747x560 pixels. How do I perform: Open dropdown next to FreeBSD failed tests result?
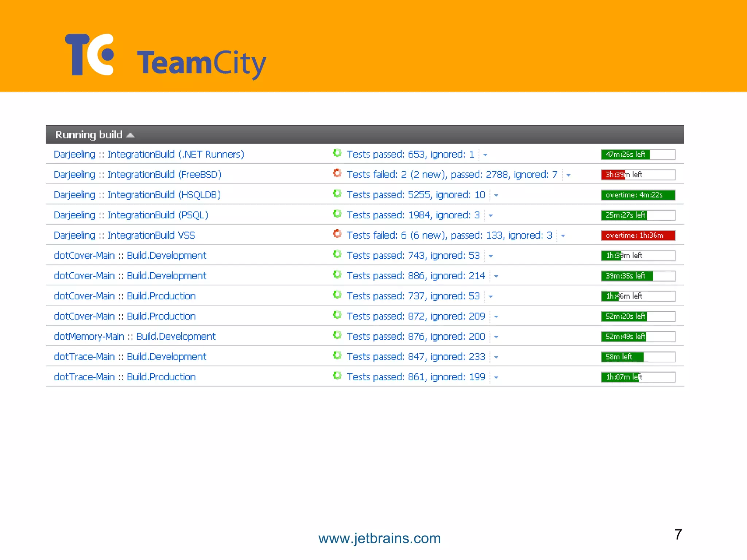pyautogui.click(x=568, y=175)
